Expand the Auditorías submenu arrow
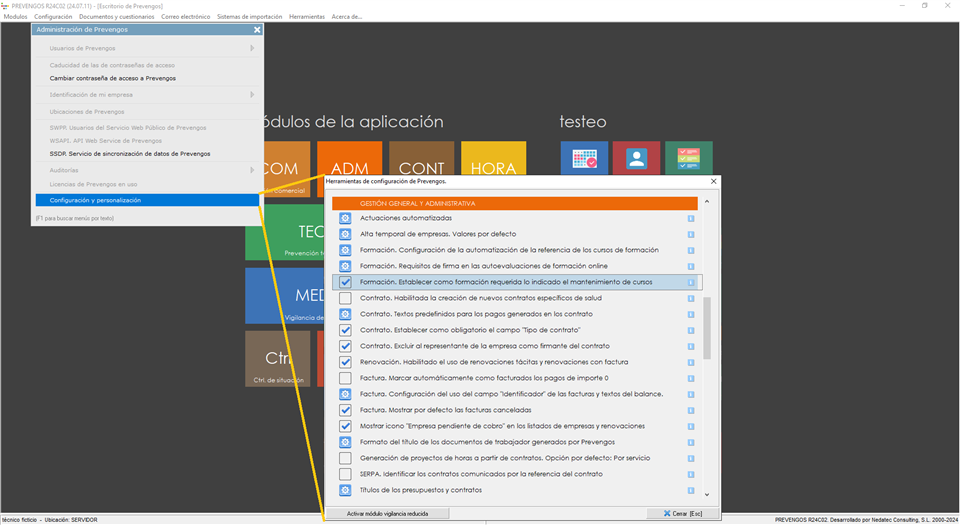960x525 pixels. 252,170
